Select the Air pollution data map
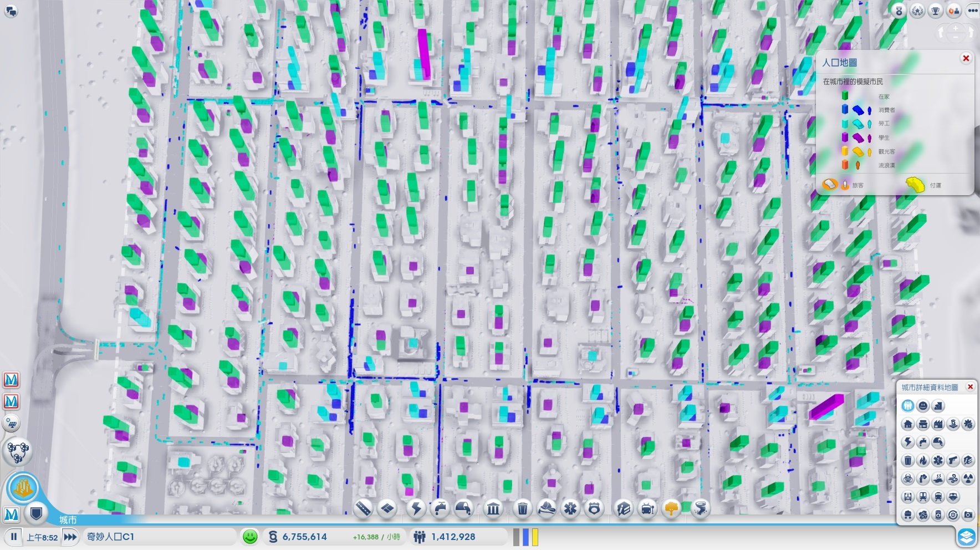This screenshot has width=980, height=550. [923, 478]
